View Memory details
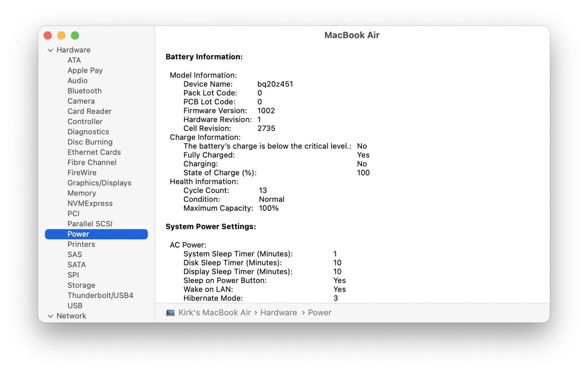 [82, 193]
